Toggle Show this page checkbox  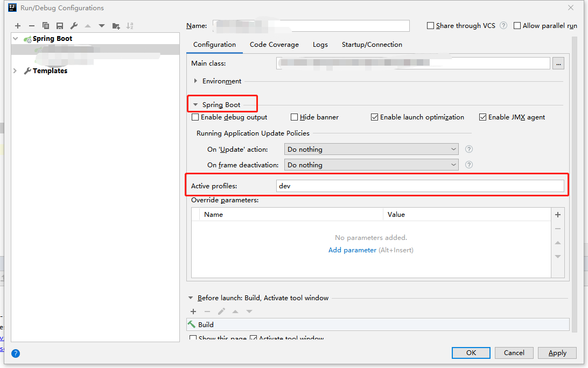(193, 338)
